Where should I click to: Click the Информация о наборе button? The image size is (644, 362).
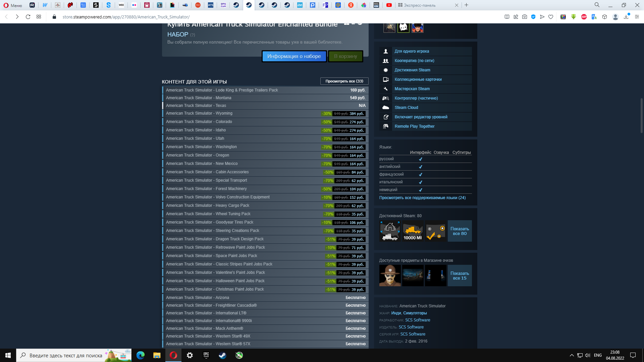294,56
